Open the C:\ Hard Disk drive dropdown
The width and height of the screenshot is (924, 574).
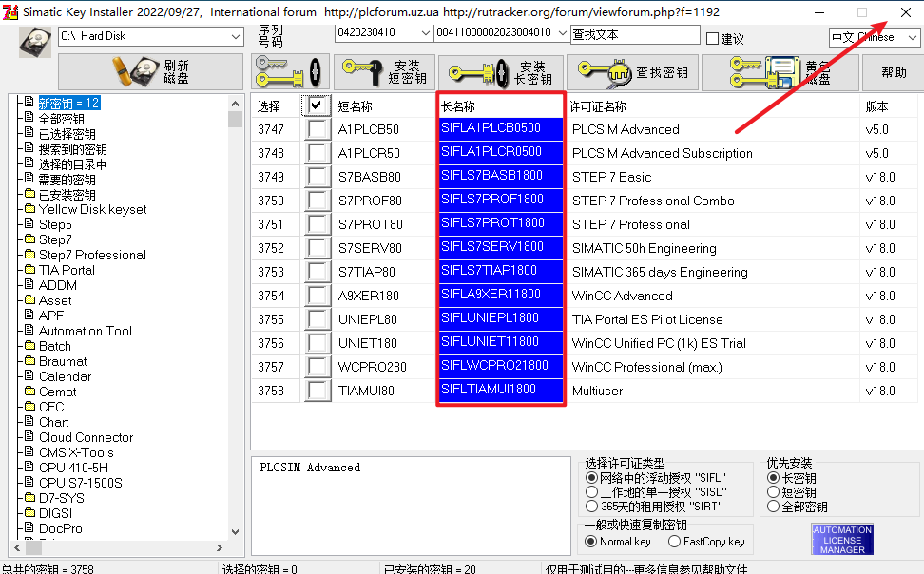151,36
